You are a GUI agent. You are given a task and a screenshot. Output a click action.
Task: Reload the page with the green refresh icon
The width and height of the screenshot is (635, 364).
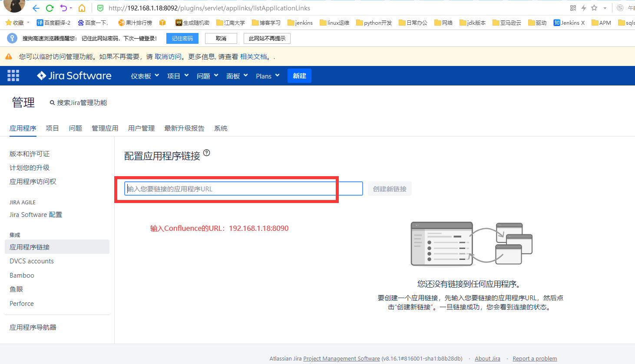tap(50, 8)
